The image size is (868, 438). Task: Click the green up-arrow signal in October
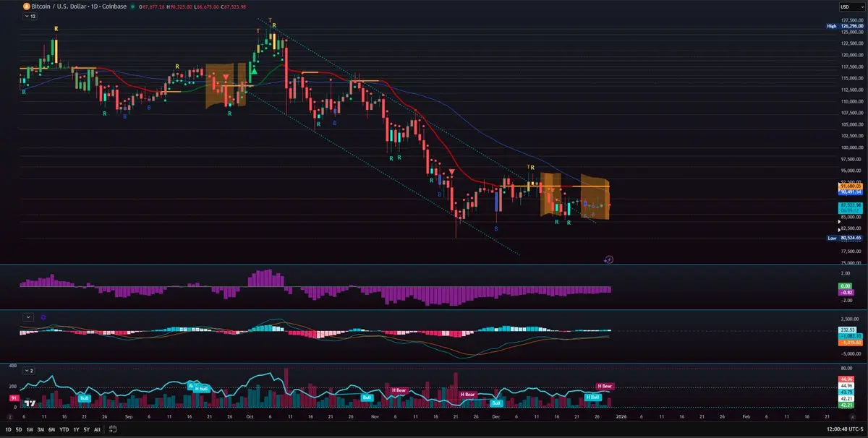pos(255,72)
